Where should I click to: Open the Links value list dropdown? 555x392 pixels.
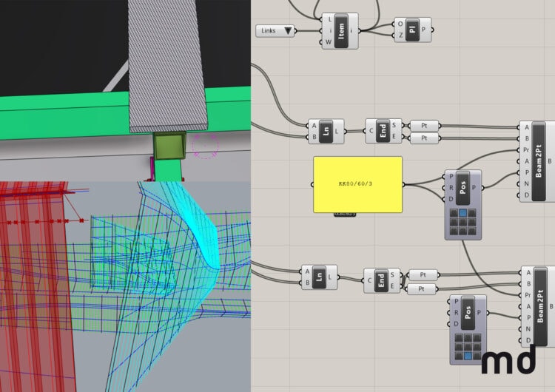coord(276,30)
